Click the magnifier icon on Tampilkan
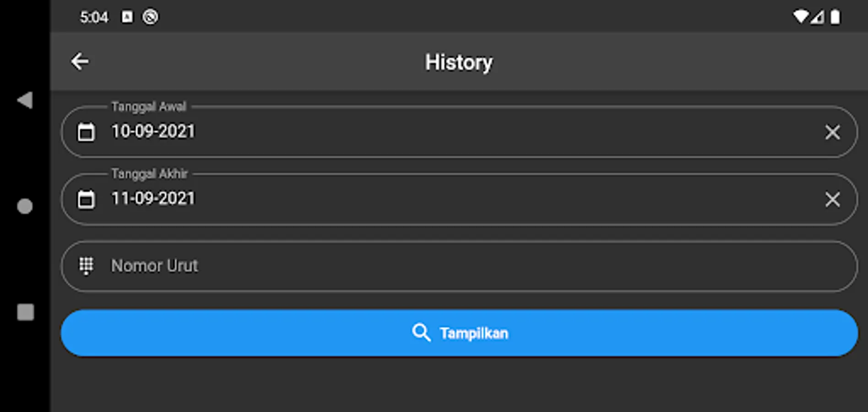The width and height of the screenshot is (868, 412). [x=421, y=332]
